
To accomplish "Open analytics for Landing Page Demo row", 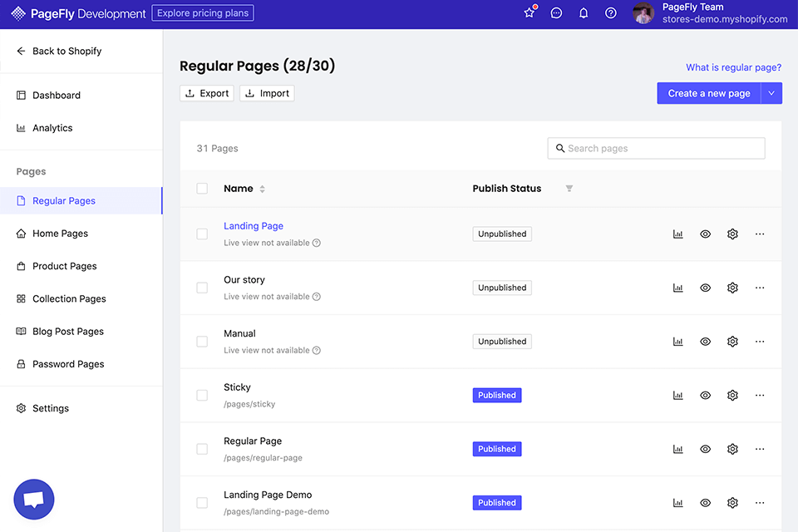I will 678,503.
